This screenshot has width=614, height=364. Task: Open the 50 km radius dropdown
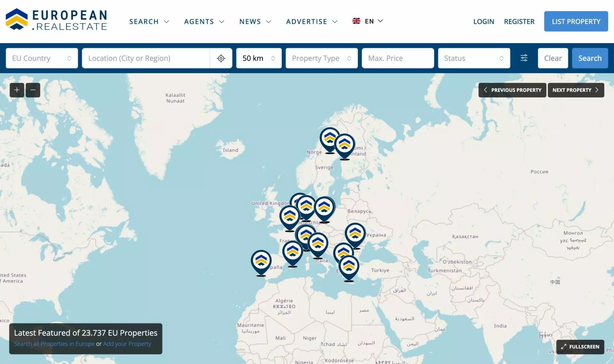coord(259,58)
